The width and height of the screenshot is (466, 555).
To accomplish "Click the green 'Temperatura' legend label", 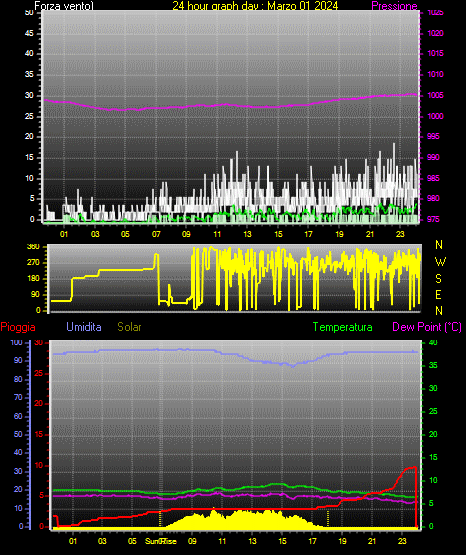I will coord(343,327).
